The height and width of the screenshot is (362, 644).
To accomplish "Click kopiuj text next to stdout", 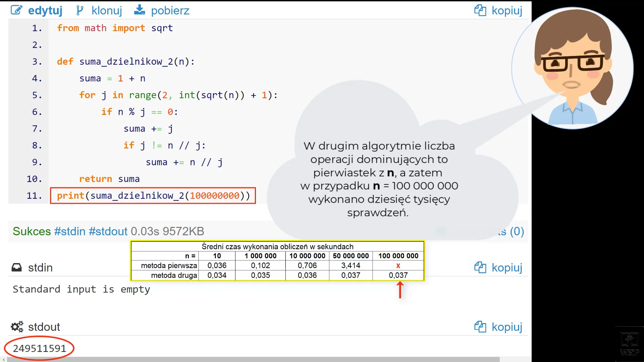I will 507,327.
